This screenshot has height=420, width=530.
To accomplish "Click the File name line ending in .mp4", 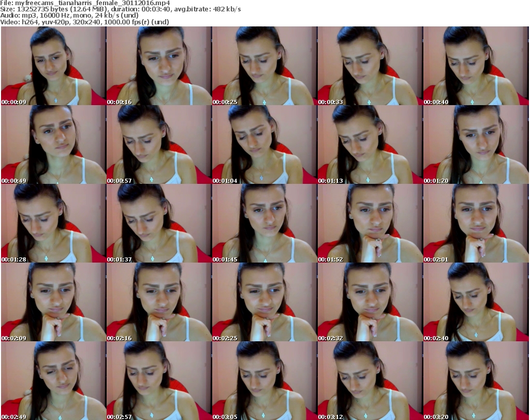I will click(x=85, y=3).
